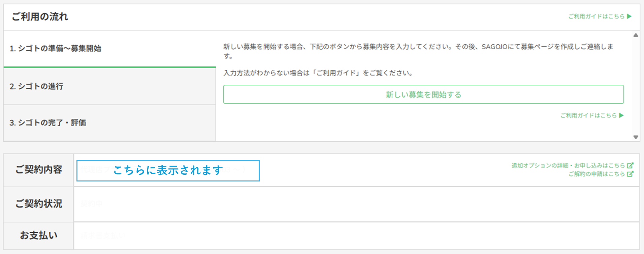Click external link icon beside ご解約の申請はこちら

click(630, 174)
